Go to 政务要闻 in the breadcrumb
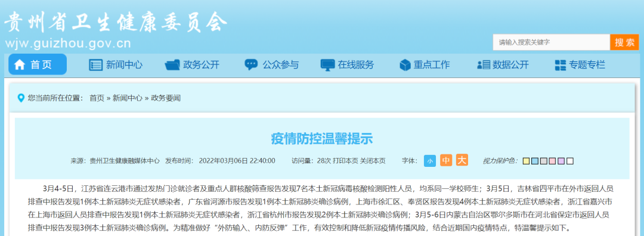This screenshot has width=644, height=236. pyautogui.click(x=166, y=98)
